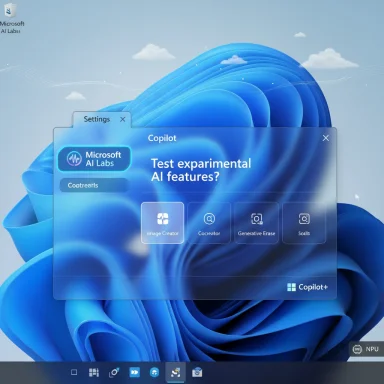Open the store bag icon on taskbar
This screenshot has width=384, height=384.
197,372
